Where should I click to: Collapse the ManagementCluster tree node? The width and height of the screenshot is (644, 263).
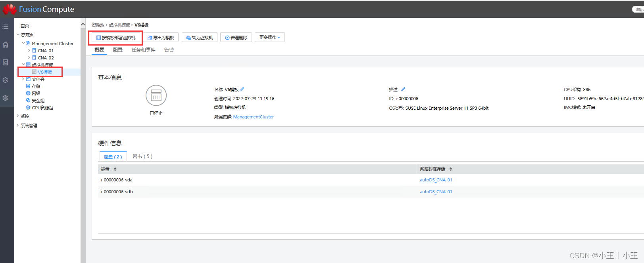(23, 43)
